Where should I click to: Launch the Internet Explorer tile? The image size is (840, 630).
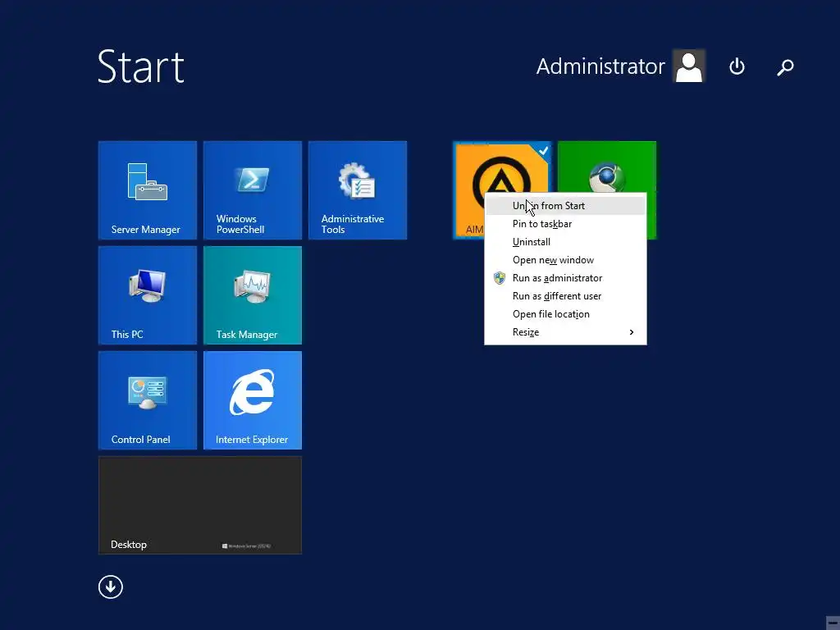click(x=253, y=400)
